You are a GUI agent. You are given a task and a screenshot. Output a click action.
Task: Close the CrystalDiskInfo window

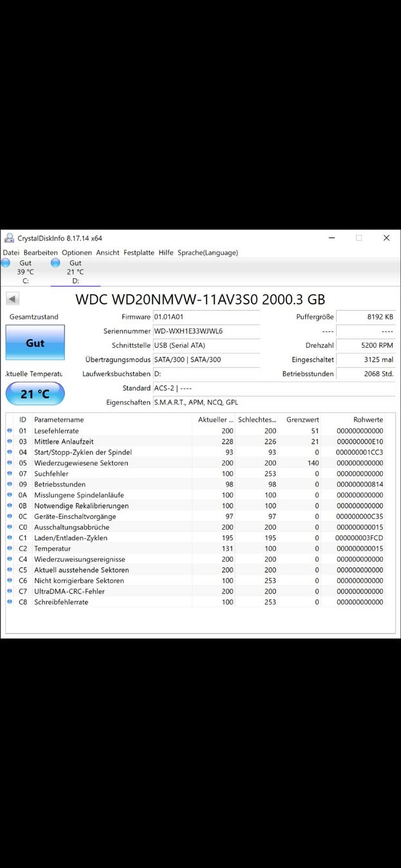[386, 238]
